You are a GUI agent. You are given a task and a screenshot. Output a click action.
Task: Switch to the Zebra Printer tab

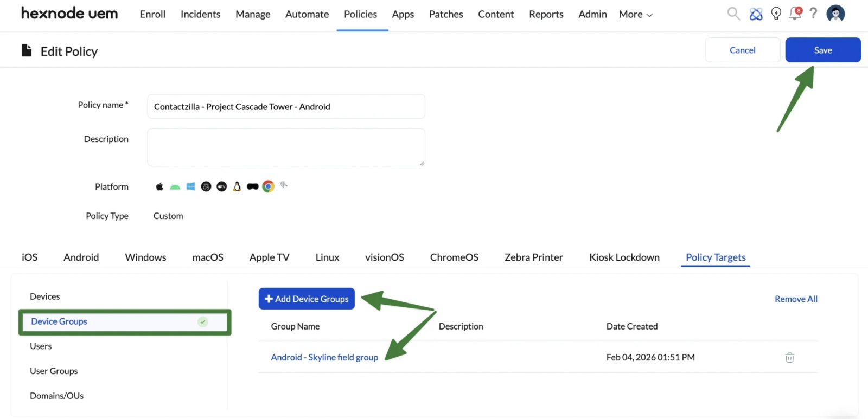[x=534, y=257]
